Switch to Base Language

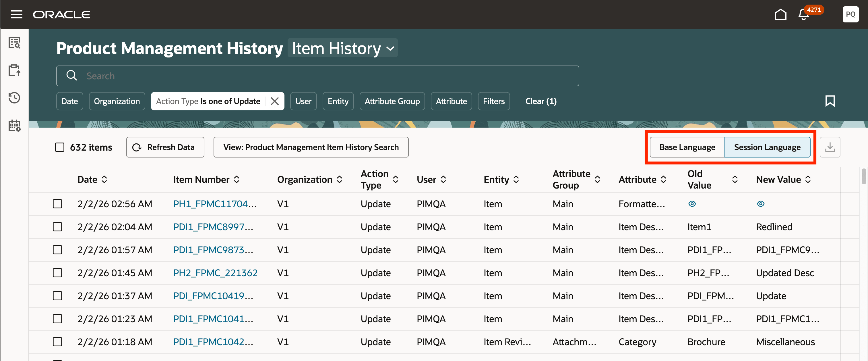[x=687, y=147]
